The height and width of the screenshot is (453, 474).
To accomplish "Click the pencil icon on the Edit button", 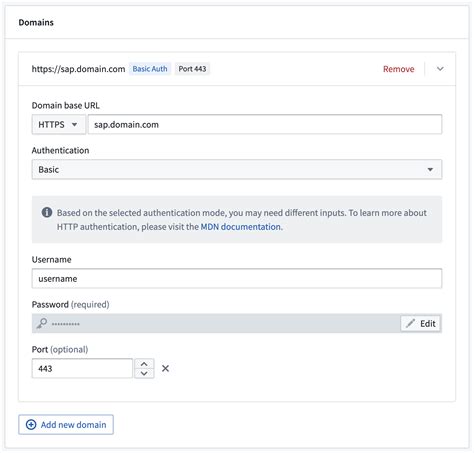I will coord(410,323).
